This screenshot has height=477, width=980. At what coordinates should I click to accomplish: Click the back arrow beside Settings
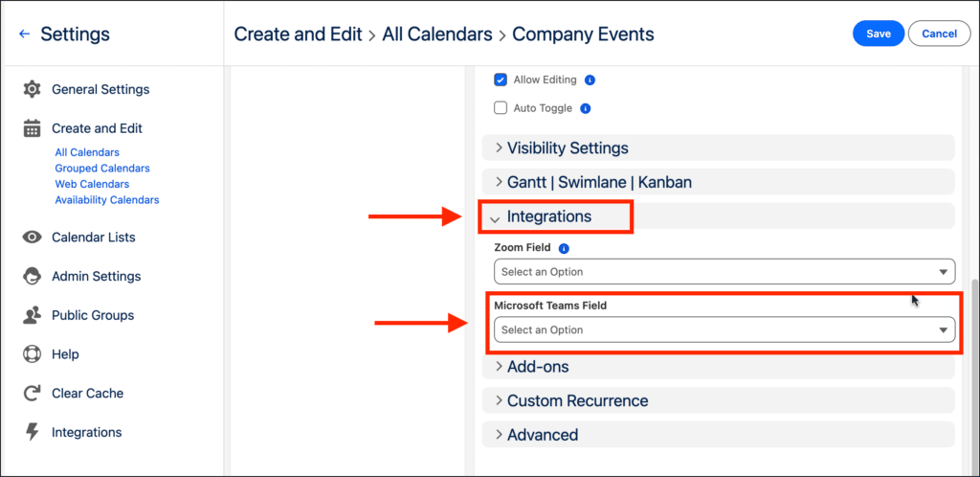pyautogui.click(x=24, y=34)
